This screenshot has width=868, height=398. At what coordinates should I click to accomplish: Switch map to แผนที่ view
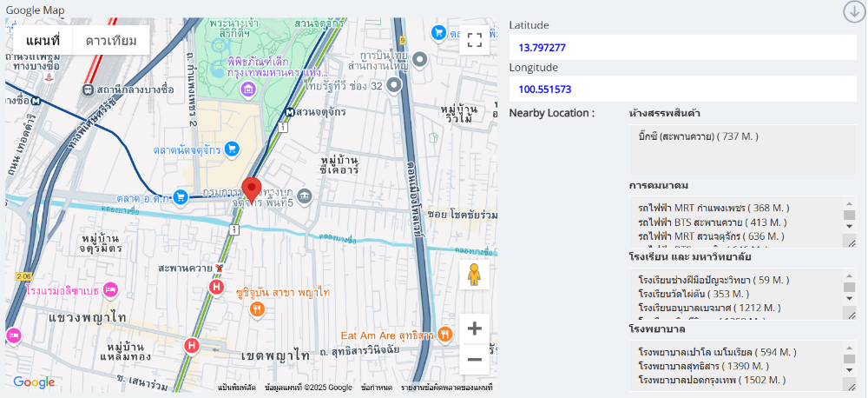(42, 41)
